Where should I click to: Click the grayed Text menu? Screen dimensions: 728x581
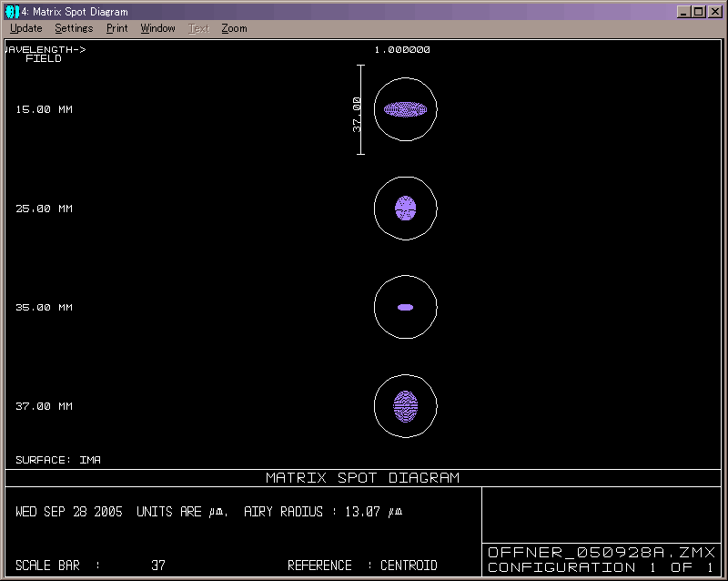click(198, 28)
